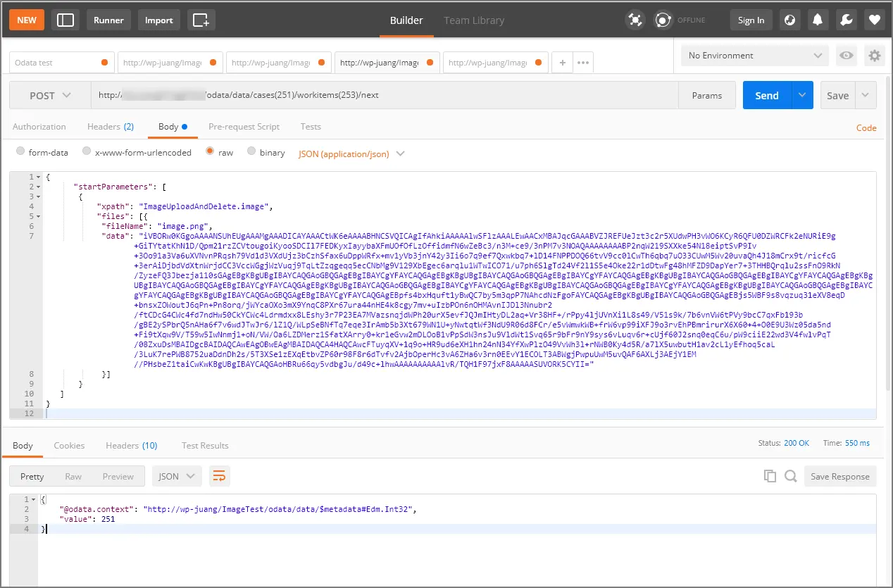Switch response view to Raw

click(73, 476)
